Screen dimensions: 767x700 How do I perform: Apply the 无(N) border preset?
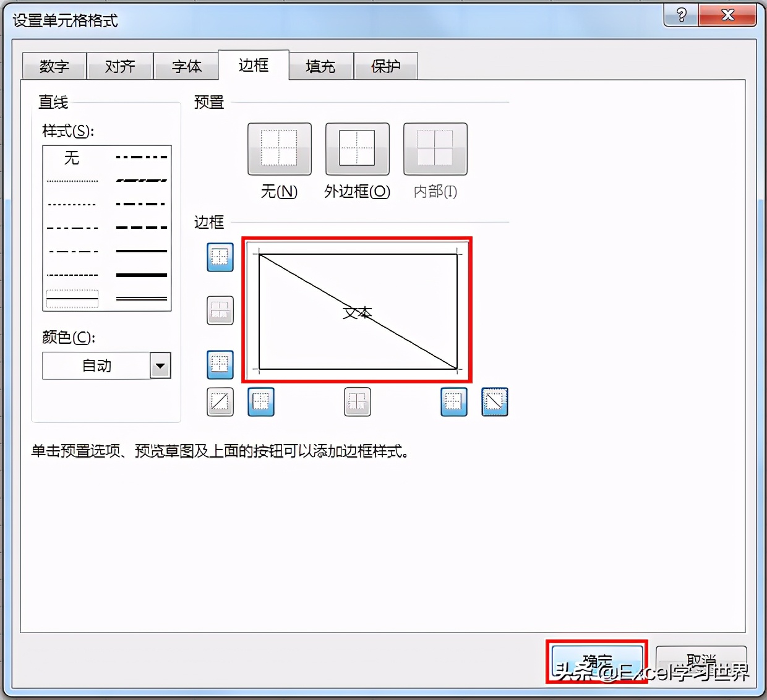[280, 149]
